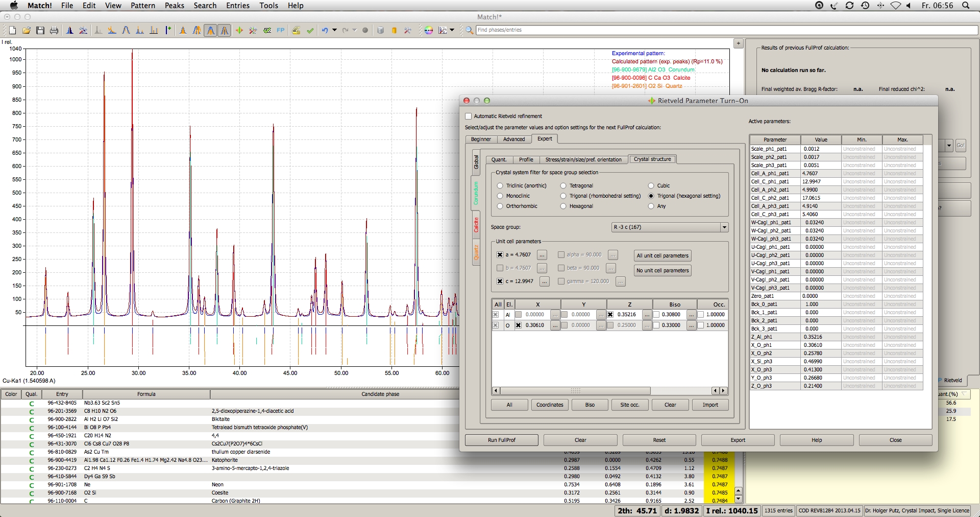The width and height of the screenshot is (980, 517).
Task: Click the green checkmark toolbar icon
Action: click(310, 31)
